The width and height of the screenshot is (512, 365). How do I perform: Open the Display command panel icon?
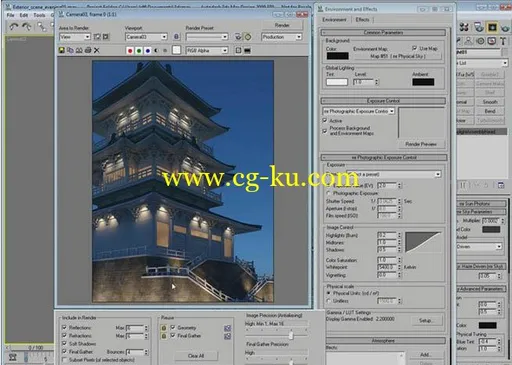point(492,41)
